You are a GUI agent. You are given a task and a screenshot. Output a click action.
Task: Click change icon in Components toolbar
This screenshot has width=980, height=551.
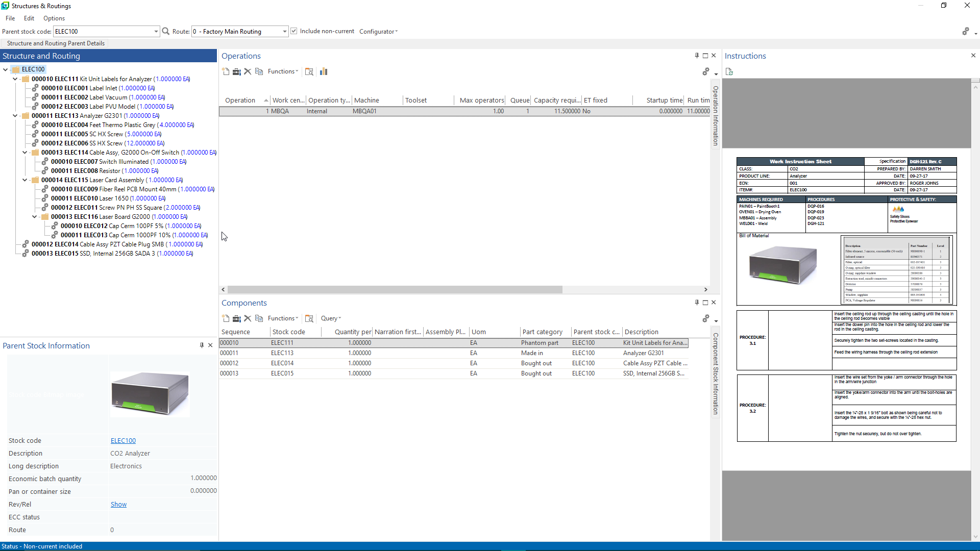point(237,318)
